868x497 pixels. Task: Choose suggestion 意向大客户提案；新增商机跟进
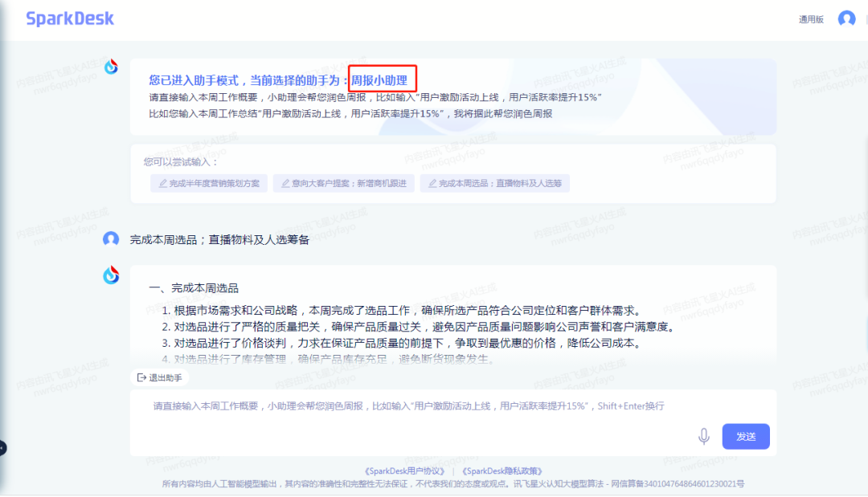344,184
